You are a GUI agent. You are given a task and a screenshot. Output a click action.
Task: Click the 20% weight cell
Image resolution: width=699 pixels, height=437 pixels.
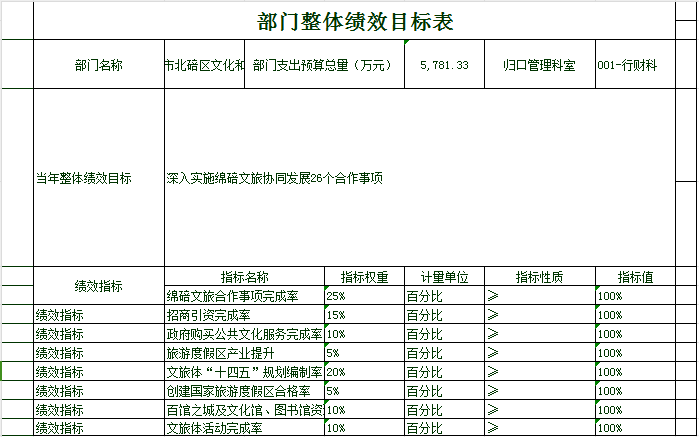[365, 371]
